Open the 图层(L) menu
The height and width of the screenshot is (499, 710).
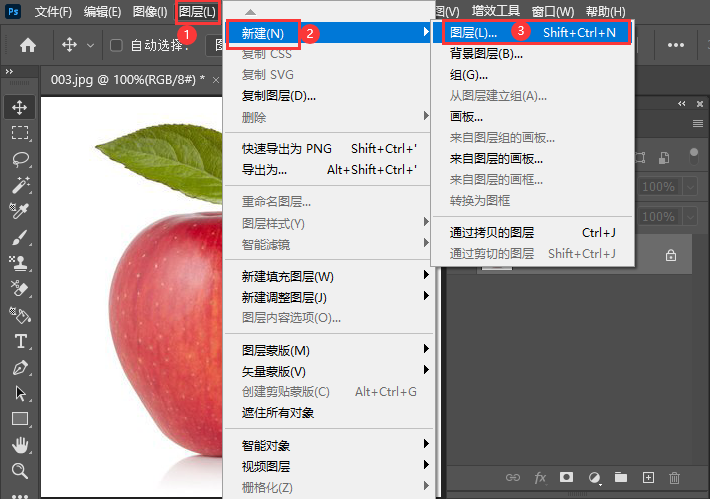197,12
